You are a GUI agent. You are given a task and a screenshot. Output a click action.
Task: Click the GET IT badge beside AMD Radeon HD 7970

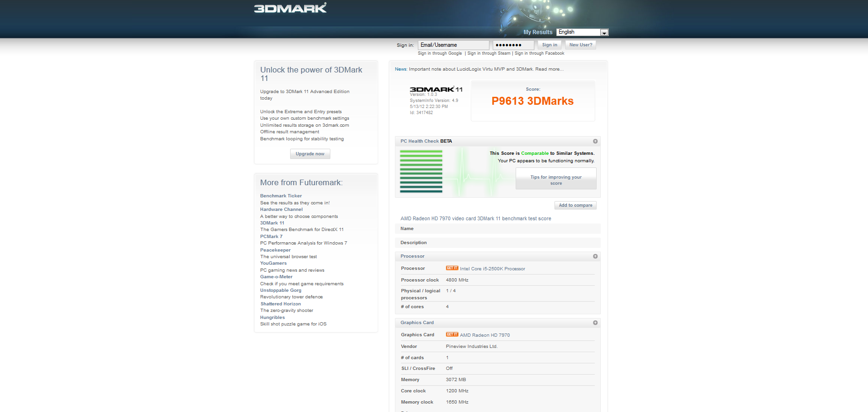(x=452, y=334)
